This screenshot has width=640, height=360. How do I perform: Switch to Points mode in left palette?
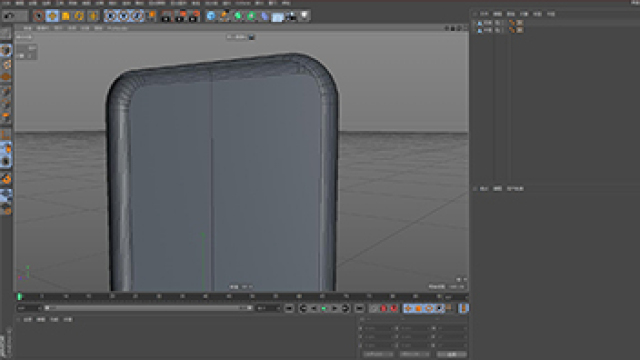coord(6,92)
